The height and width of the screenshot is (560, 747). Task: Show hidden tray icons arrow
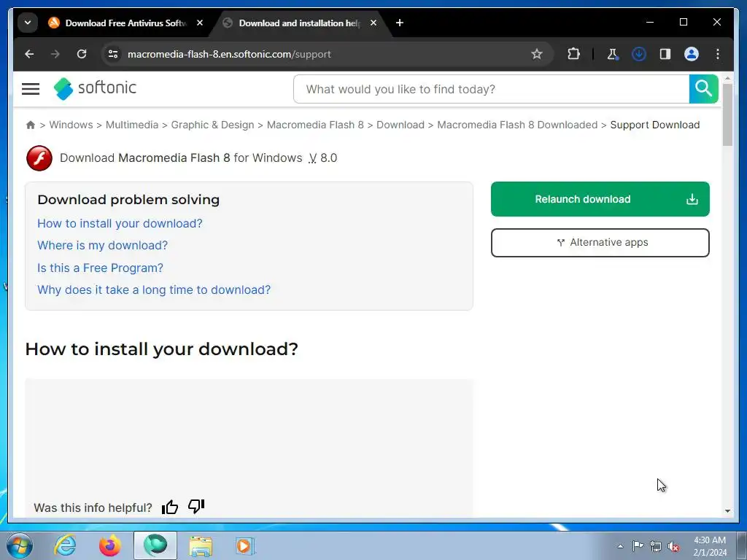coord(620,546)
